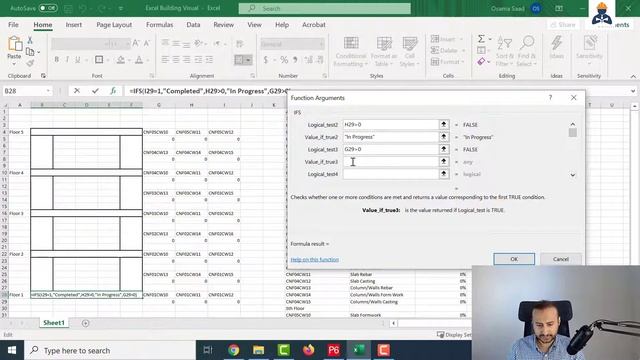Open the Name Box dropdown
Image resolution: width=640 pixels, height=360 pixels.
tap(48, 91)
